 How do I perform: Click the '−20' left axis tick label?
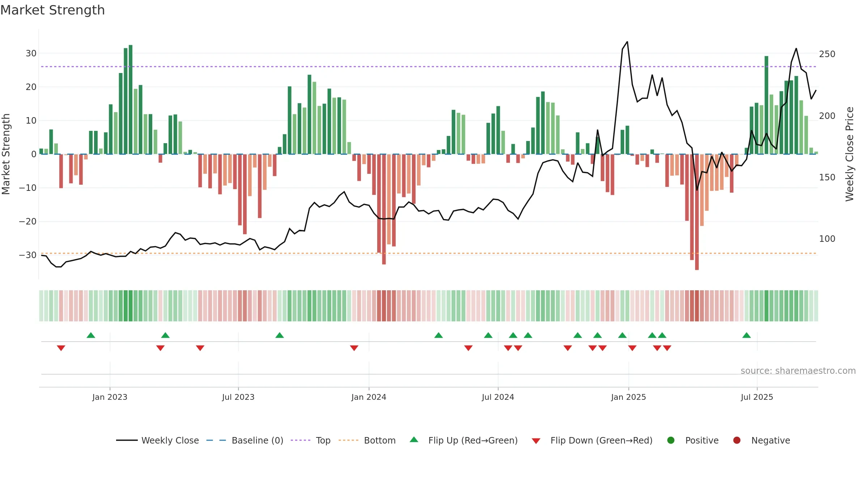(x=28, y=222)
